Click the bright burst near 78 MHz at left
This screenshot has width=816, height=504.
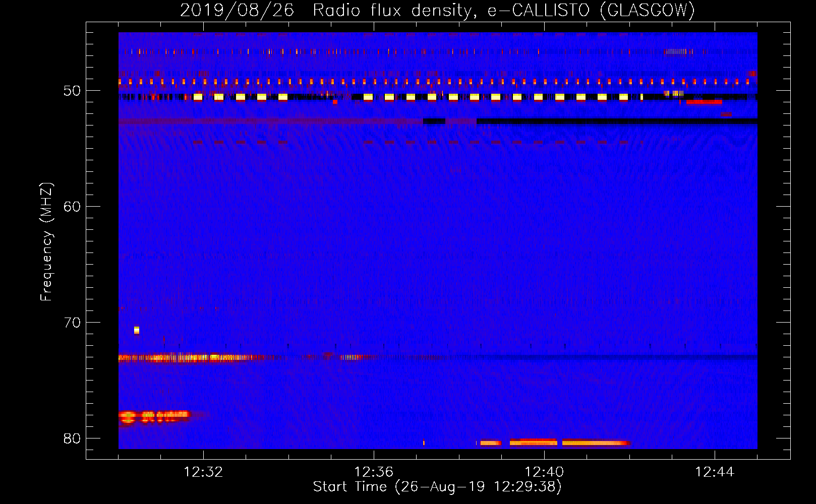[154, 417]
